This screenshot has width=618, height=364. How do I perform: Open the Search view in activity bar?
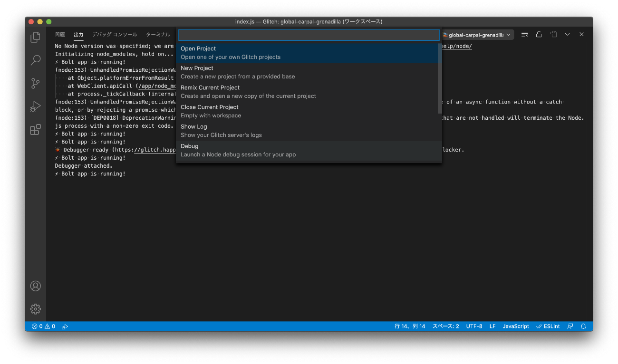[x=35, y=60]
